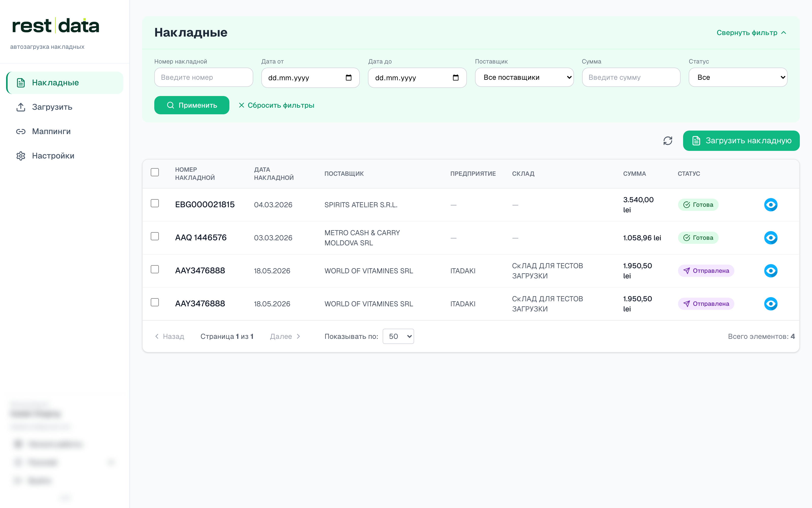The width and height of the screenshot is (812, 508).
Task: Focus the Сумма input field
Action: click(x=631, y=77)
